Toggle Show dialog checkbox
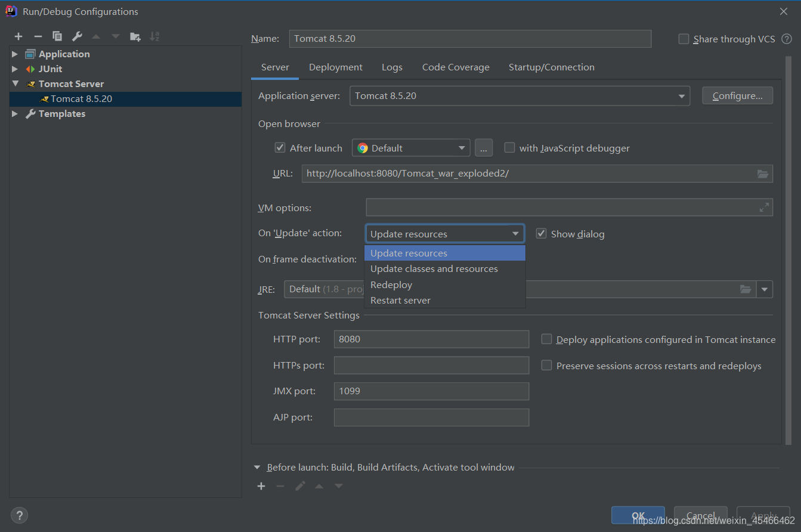This screenshot has width=801, height=532. 541,233
